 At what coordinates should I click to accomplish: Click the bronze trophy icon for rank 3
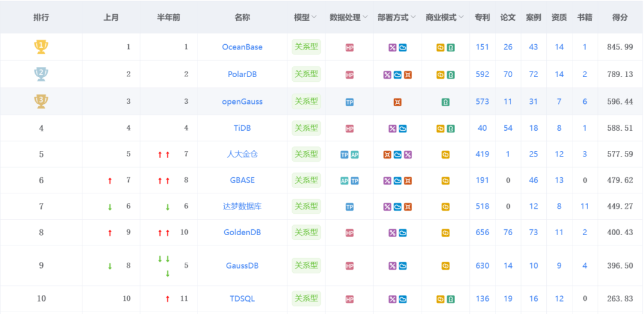[x=41, y=101]
